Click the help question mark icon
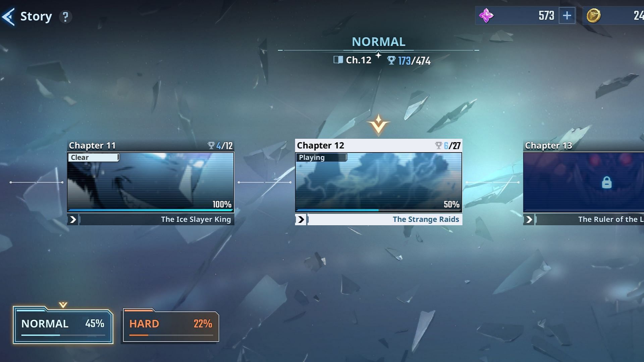This screenshot has width=644, height=362. (x=65, y=16)
